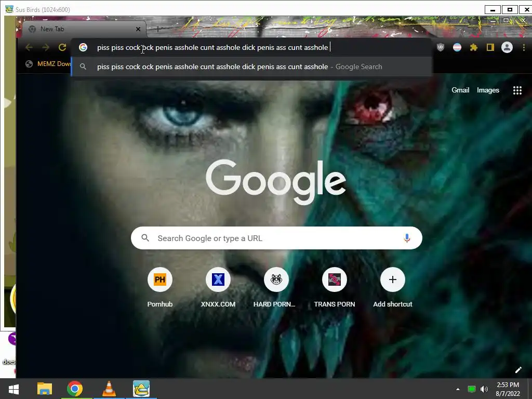Click the Windows Start button
This screenshot has height=399, width=532.
pos(14,389)
